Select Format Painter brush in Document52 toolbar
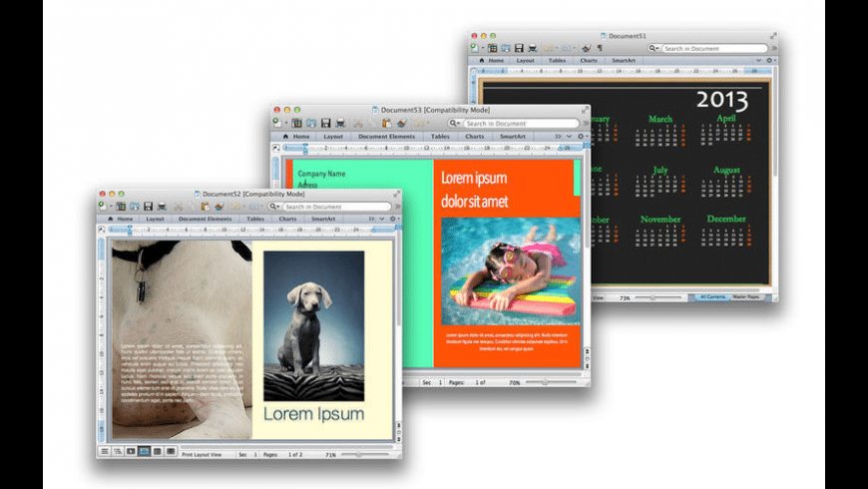The width and height of the screenshot is (868, 489). pos(219,206)
